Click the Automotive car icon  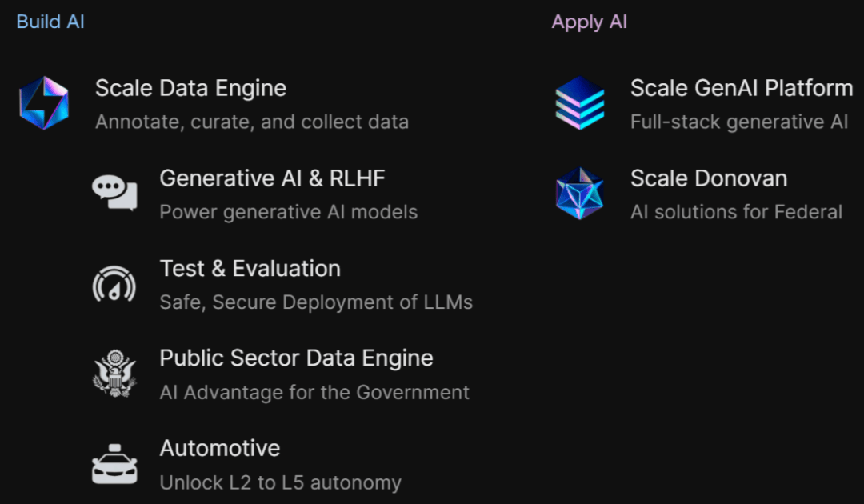click(x=114, y=463)
